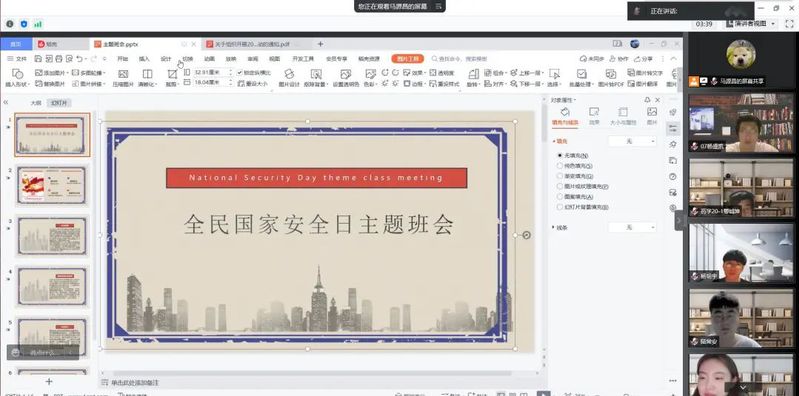Toggle the Lock Aspect Ratio (锁定纵横比) checkbox
799x396 pixels.
pos(240,73)
